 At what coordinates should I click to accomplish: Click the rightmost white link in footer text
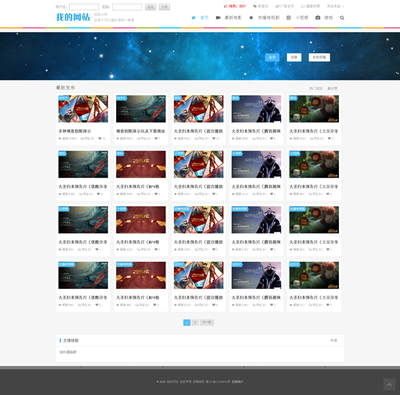point(237,382)
